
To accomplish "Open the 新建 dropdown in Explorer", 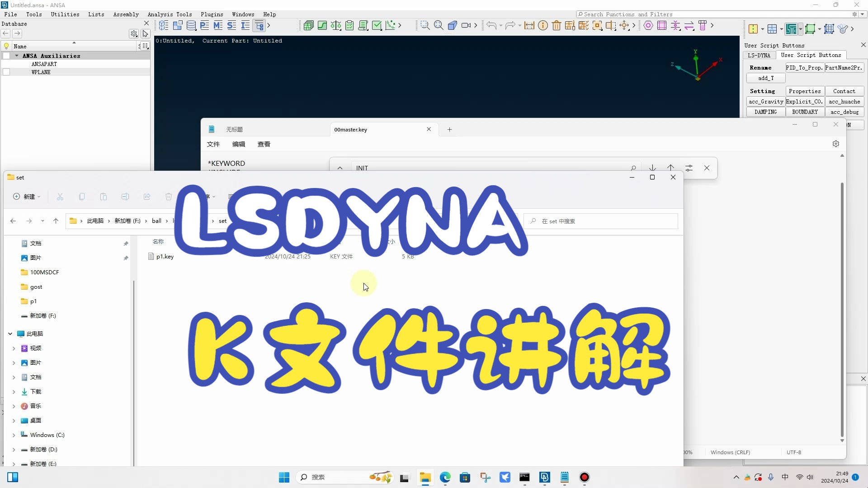I will coord(27,197).
